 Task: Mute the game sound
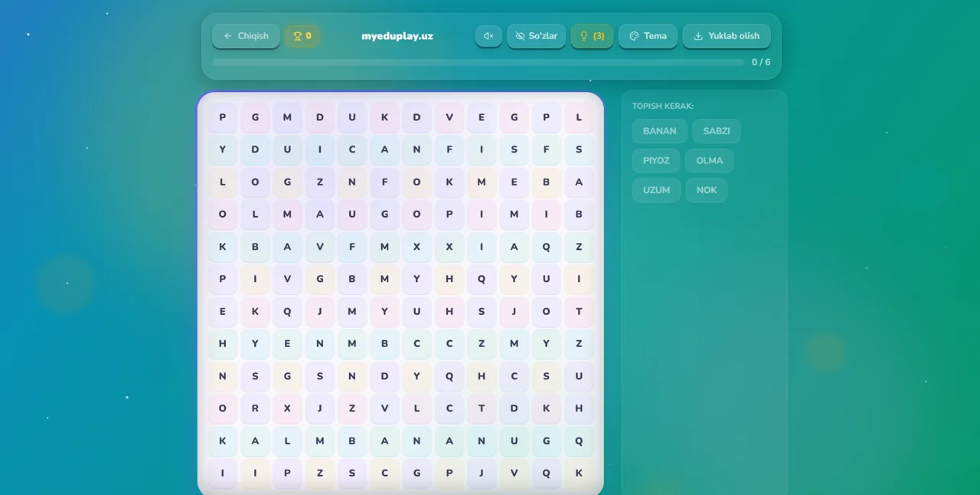[x=488, y=36]
